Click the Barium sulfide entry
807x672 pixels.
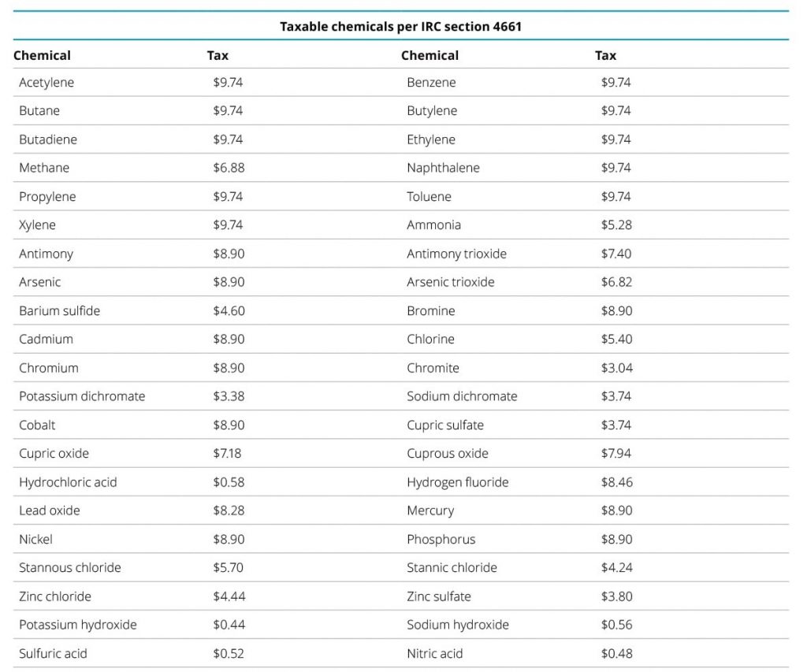(59, 310)
